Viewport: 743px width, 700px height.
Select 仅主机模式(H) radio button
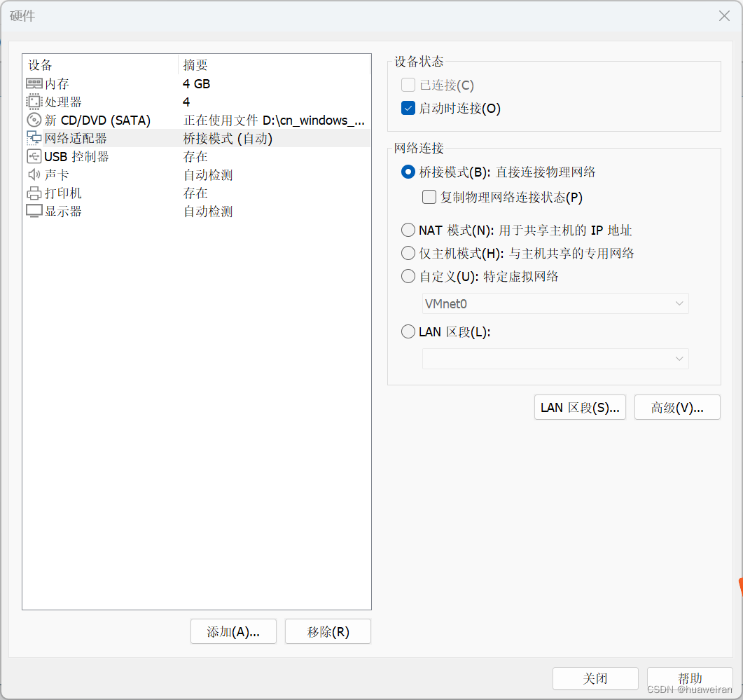tap(408, 253)
